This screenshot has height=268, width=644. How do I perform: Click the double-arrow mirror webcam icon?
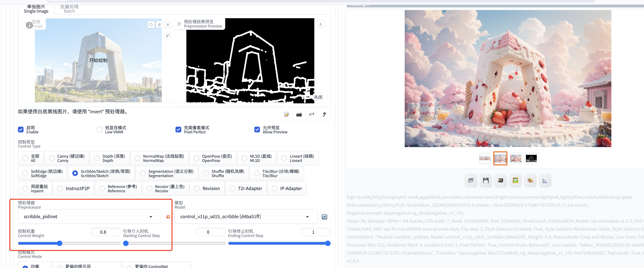point(312,114)
